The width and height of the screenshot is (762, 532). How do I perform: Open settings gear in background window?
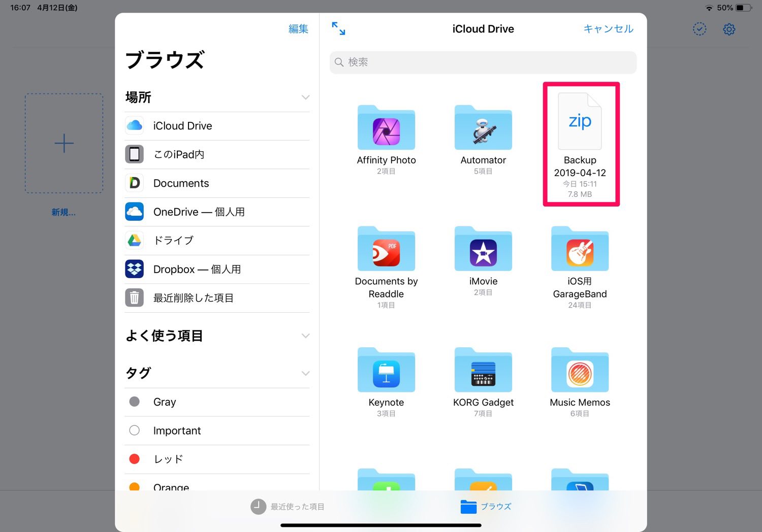[729, 29]
